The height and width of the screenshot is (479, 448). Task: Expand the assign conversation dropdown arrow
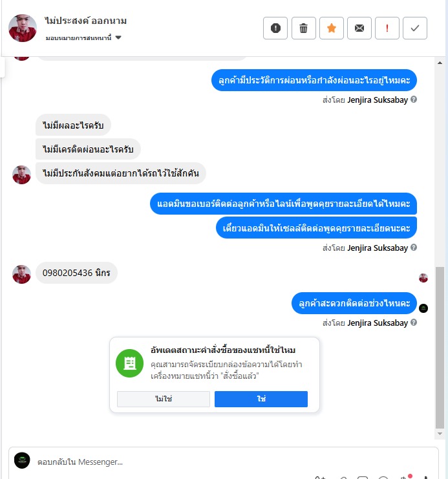[118, 37]
